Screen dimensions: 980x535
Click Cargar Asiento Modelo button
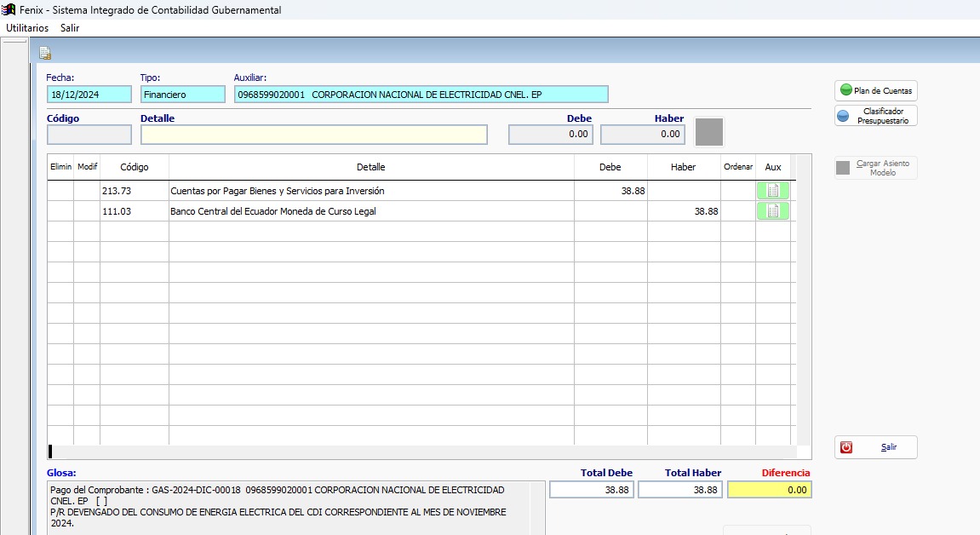coord(875,168)
